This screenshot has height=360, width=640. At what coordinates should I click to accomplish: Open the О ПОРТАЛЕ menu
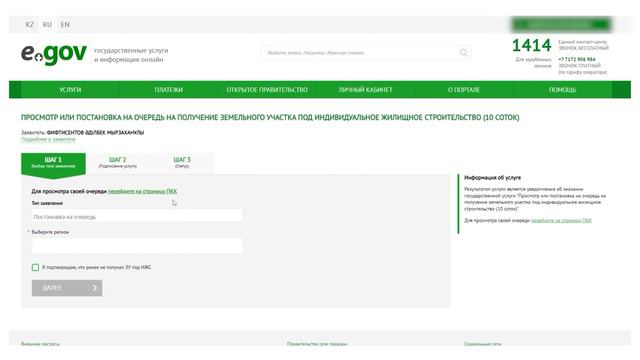pos(464,90)
